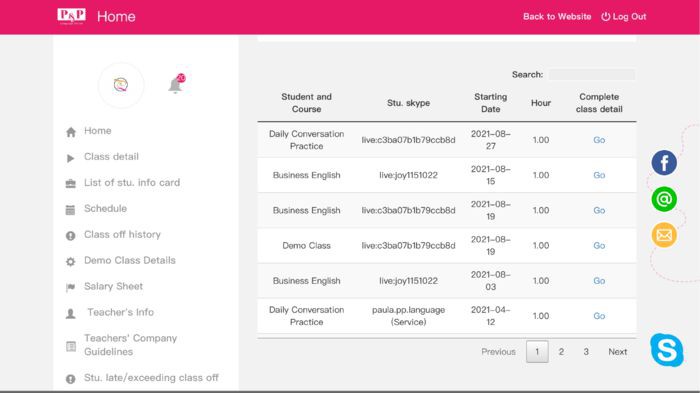This screenshot has width=700, height=393.
Task: Click Go for Business English 2021-08-19
Action: pos(599,210)
